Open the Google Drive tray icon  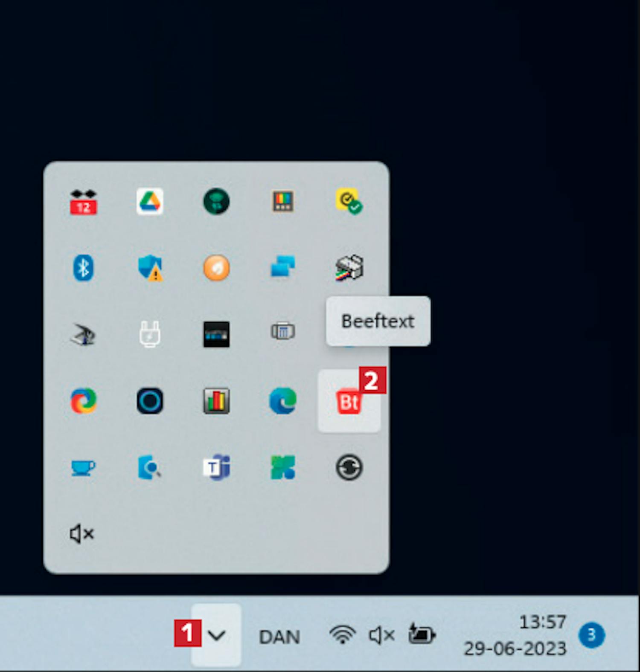coord(150,201)
